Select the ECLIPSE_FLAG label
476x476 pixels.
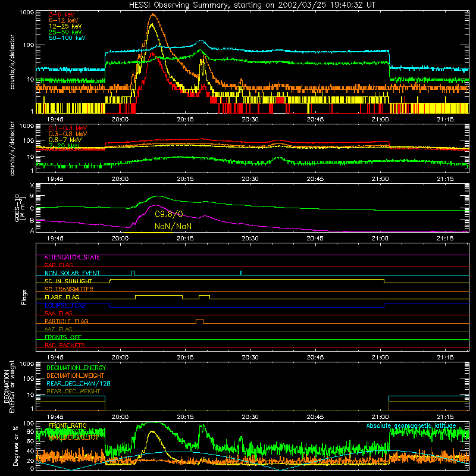point(65,305)
